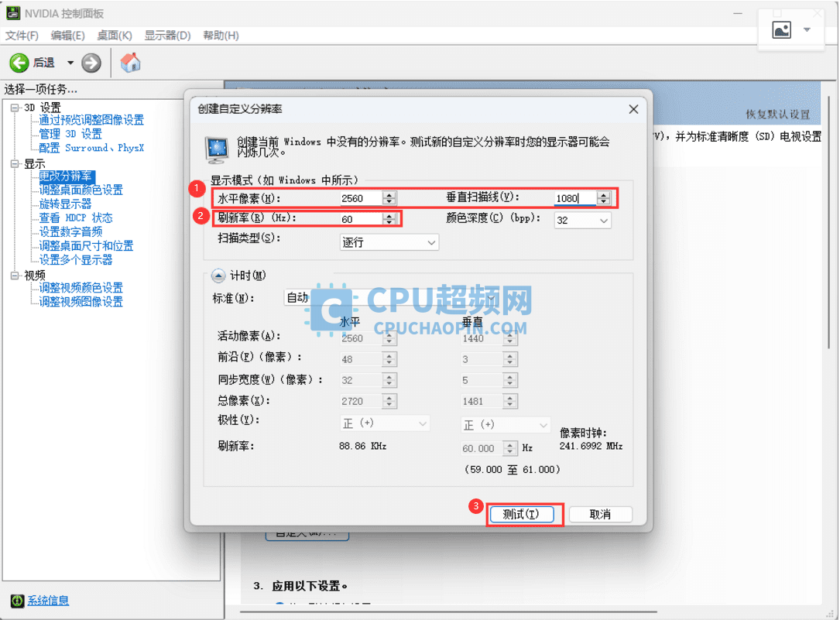Screen dimensions: 840x620
Task: Select 设置数字音频 tree item
Action: [x=70, y=232]
